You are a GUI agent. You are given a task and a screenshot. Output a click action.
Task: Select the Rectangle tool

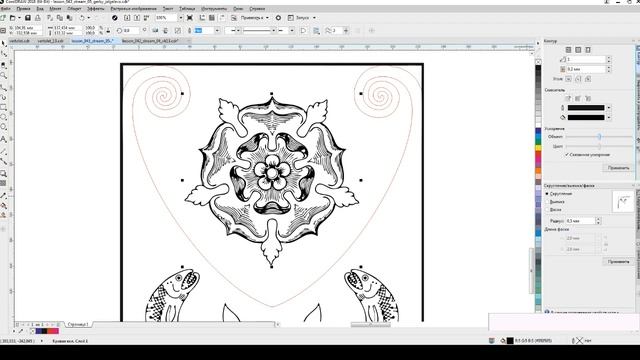[4, 107]
